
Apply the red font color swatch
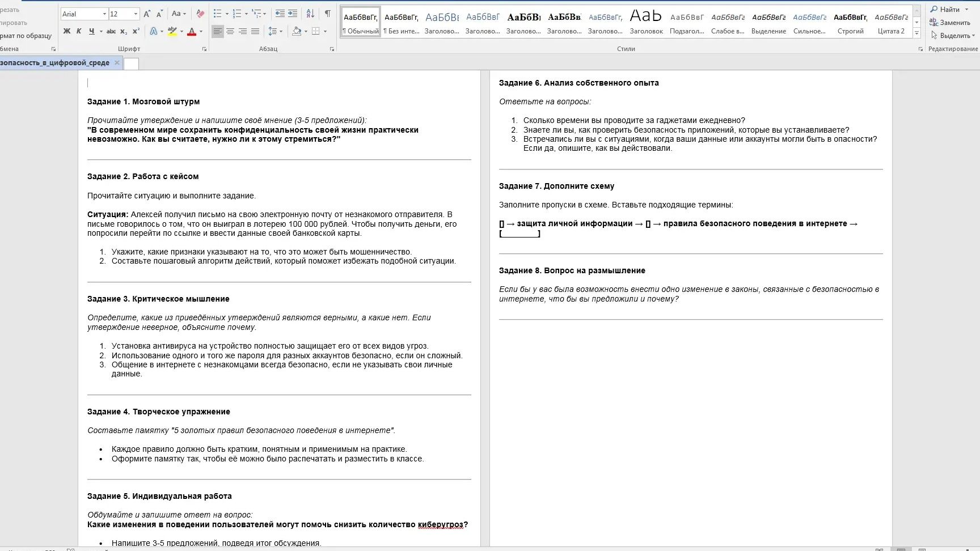tap(192, 31)
